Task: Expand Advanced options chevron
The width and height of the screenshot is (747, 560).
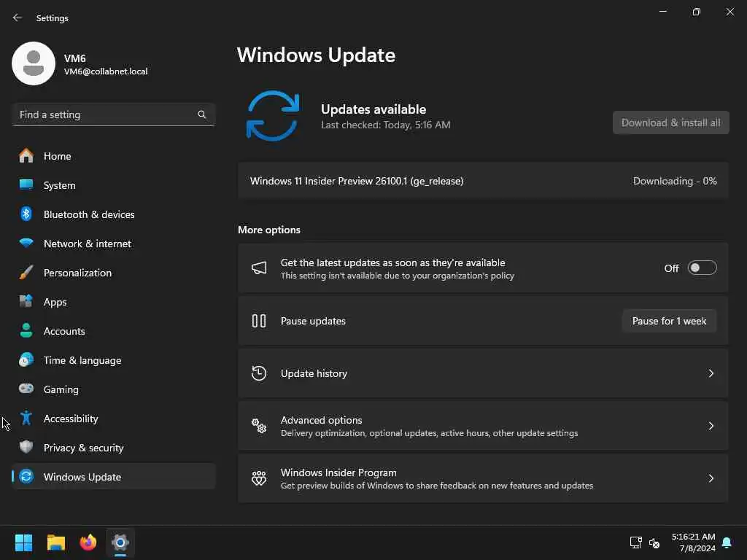Action: click(x=711, y=426)
